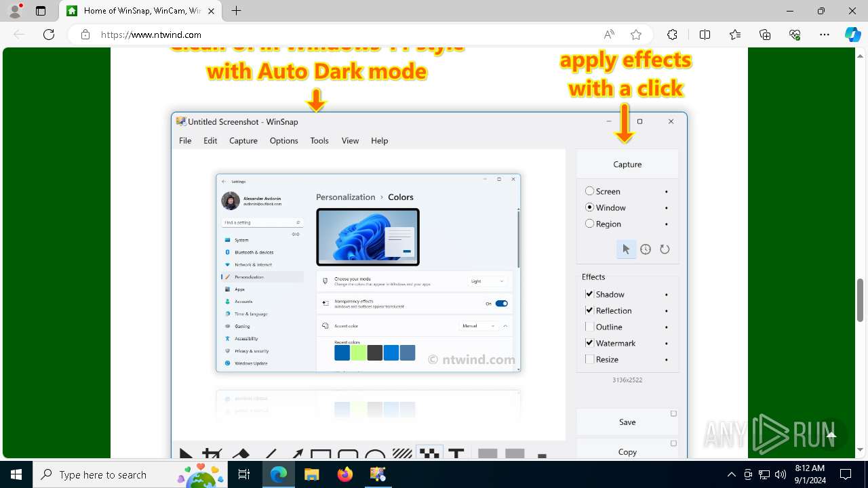Open the Windows Start menu
The height and width of the screenshot is (488, 868).
(x=16, y=474)
